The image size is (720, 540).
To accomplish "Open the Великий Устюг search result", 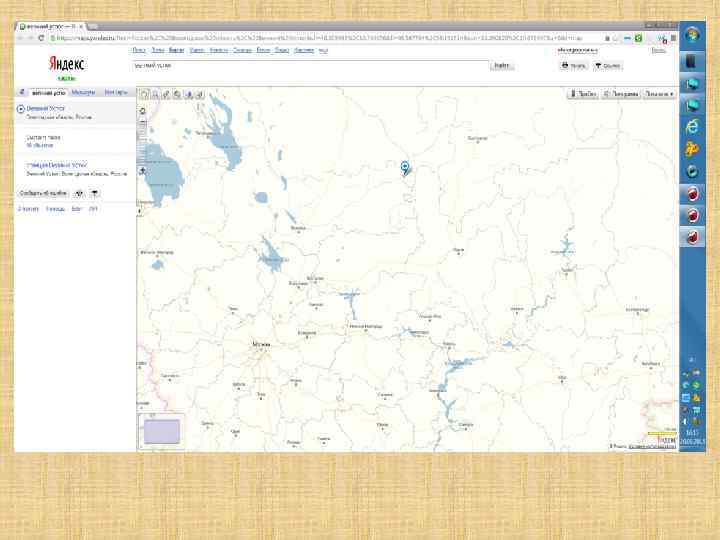I will tap(45, 108).
